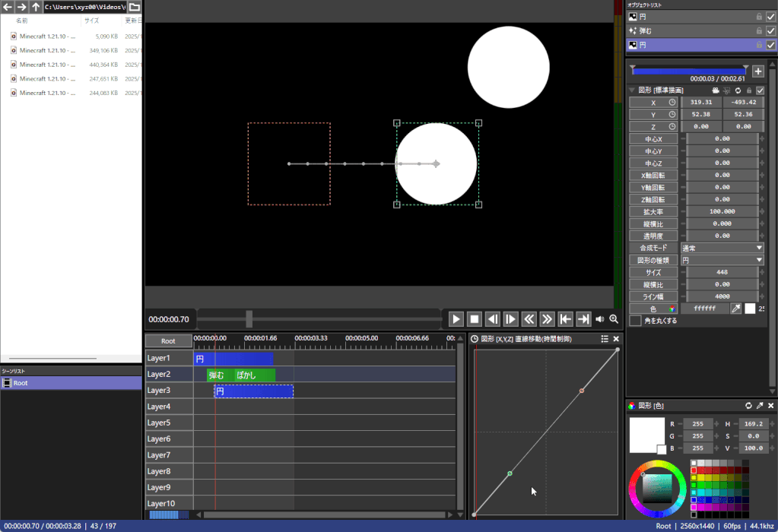
Task: Click the red swatch in the color palette
Action: coord(694,470)
